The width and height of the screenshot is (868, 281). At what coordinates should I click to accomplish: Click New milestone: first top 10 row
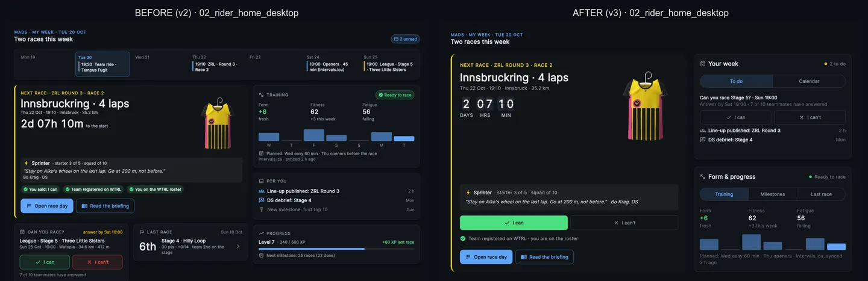[x=336, y=209]
